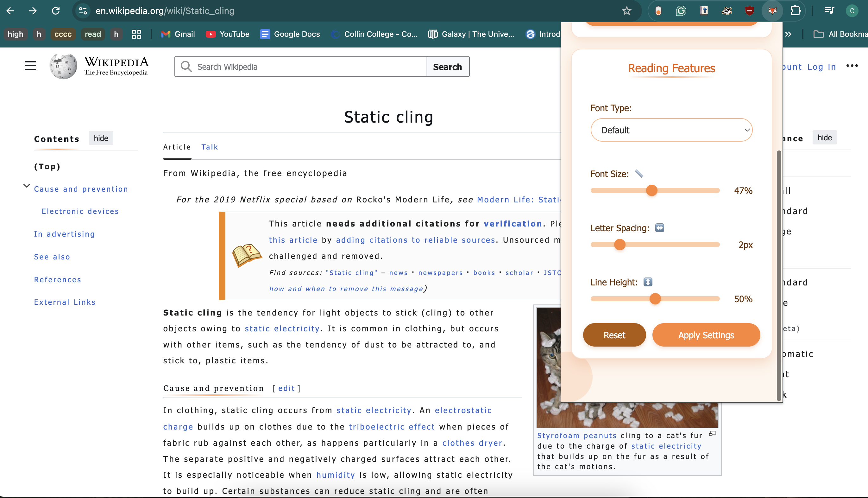Select the Article tab
Viewport: 868px width, 498px height.
coord(177,147)
